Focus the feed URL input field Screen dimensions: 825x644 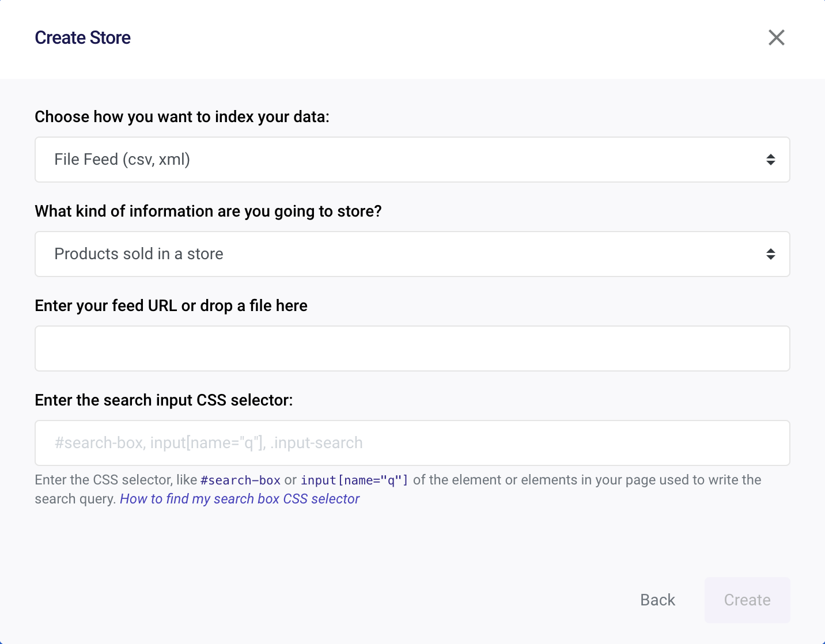[x=412, y=348]
